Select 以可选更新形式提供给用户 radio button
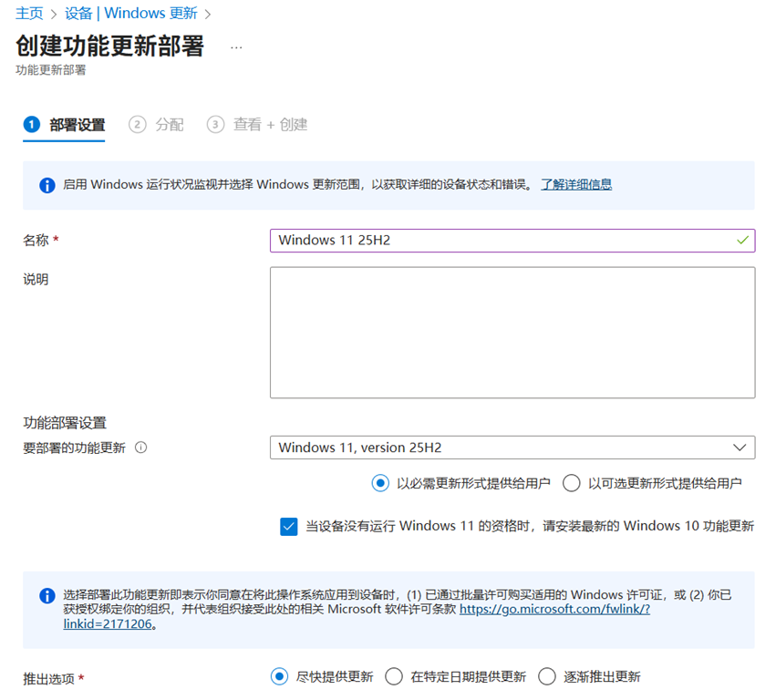Image resolution: width=776 pixels, height=700 pixels. (572, 483)
